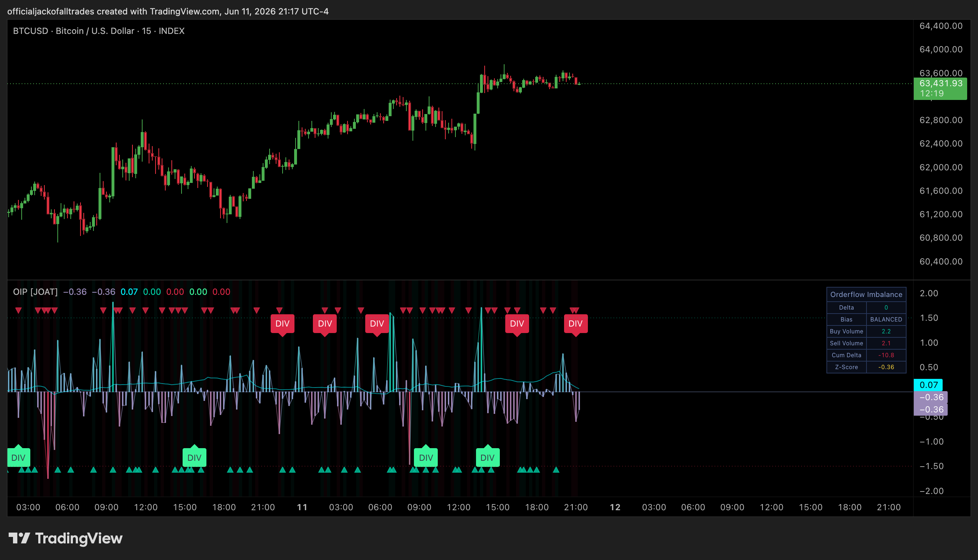978x560 pixels.
Task: Click the date label 12 on time axis
Action: pyautogui.click(x=615, y=507)
